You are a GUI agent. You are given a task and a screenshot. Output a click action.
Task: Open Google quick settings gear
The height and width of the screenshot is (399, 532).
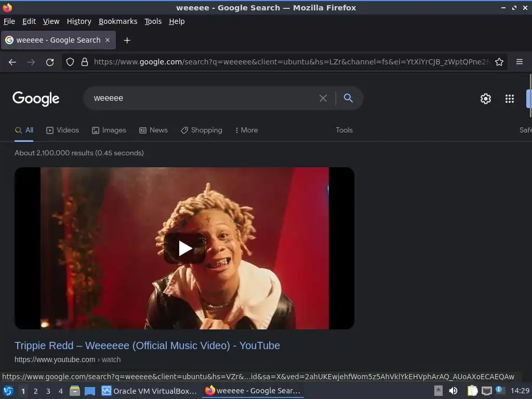click(486, 99)
